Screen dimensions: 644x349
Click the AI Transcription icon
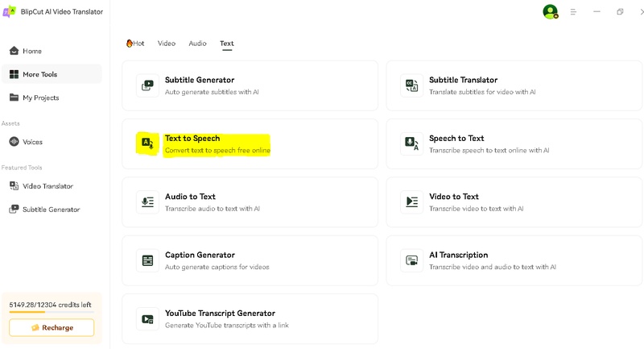[x=411, y=260]
